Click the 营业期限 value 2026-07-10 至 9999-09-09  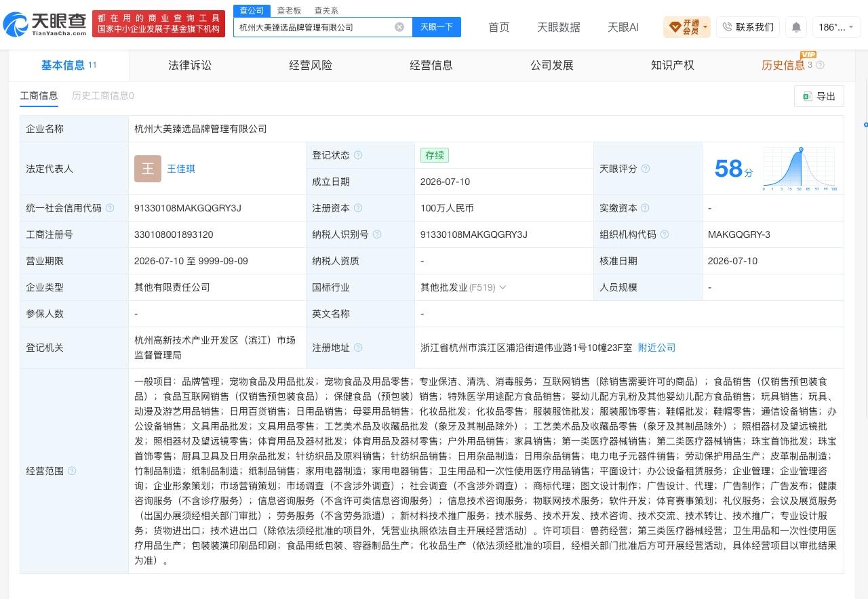point(191,261)
